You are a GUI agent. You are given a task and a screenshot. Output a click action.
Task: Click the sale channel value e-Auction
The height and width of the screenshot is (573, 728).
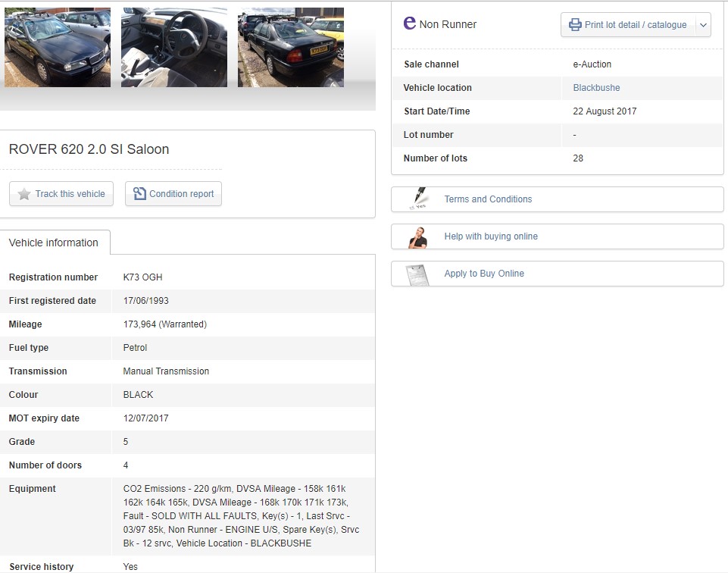click(x=592, y=64)
